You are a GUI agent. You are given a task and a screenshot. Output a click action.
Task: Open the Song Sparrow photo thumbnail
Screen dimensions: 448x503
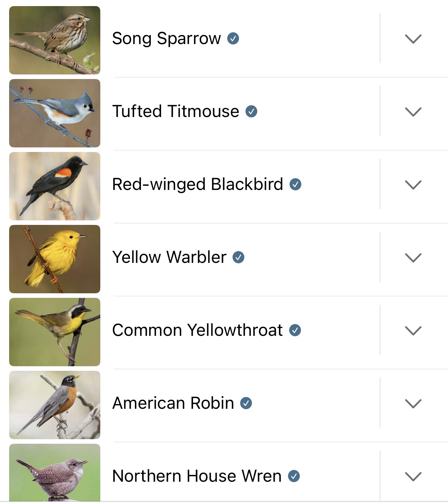[55, 40]
